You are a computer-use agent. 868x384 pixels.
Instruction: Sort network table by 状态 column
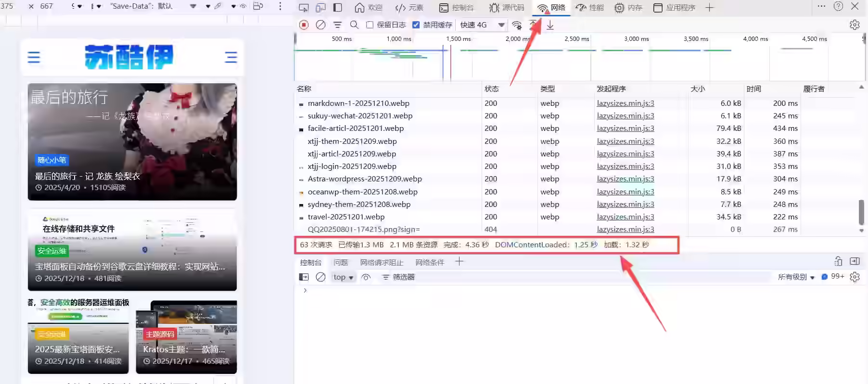tap(492, 89)
